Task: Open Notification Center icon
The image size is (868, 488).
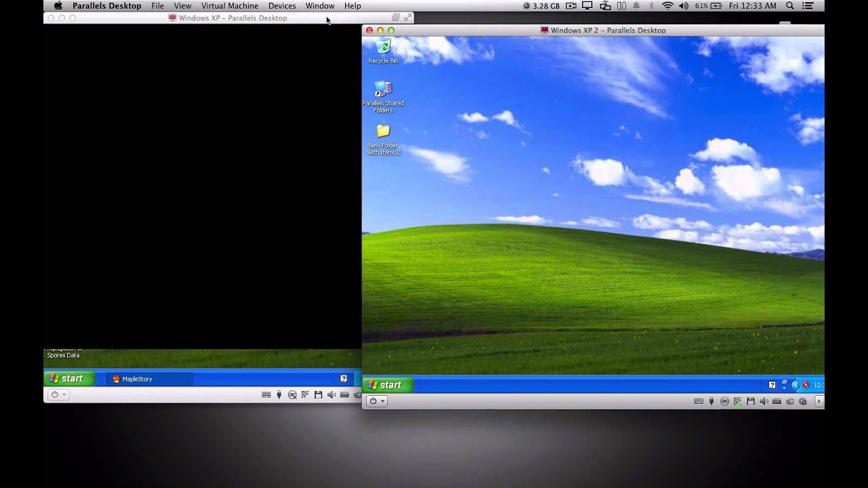Action: pyautogui.click(x=808, y=5)
